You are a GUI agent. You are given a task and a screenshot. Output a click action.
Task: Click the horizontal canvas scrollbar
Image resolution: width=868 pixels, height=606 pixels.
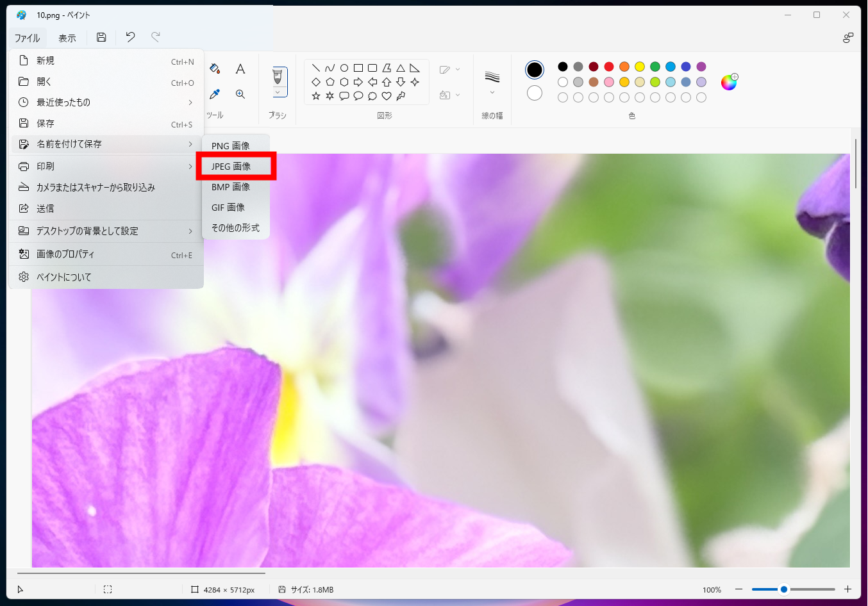(x=141, y=574)
